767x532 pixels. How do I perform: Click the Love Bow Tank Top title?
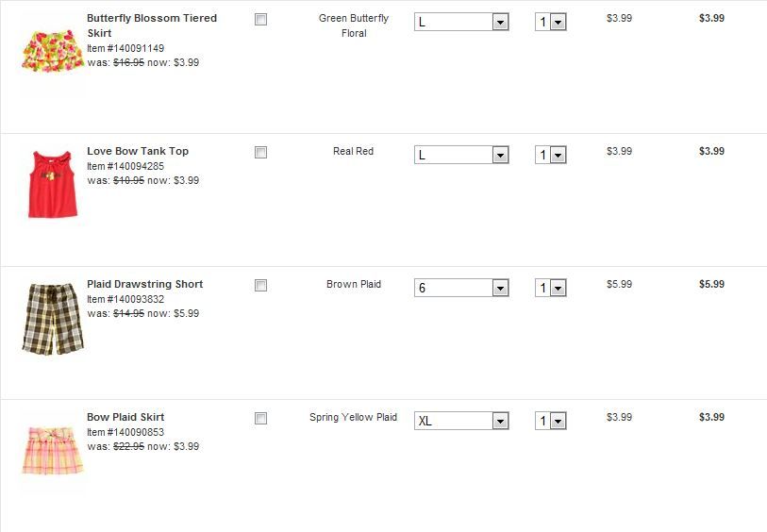click(x=138, y=151)
